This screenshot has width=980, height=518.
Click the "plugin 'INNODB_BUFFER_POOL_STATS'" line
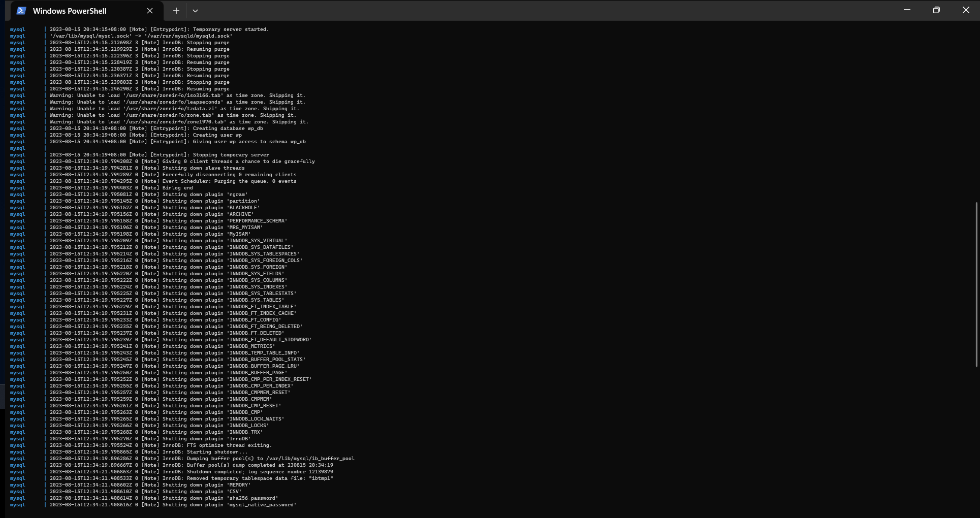coord(177,360)
